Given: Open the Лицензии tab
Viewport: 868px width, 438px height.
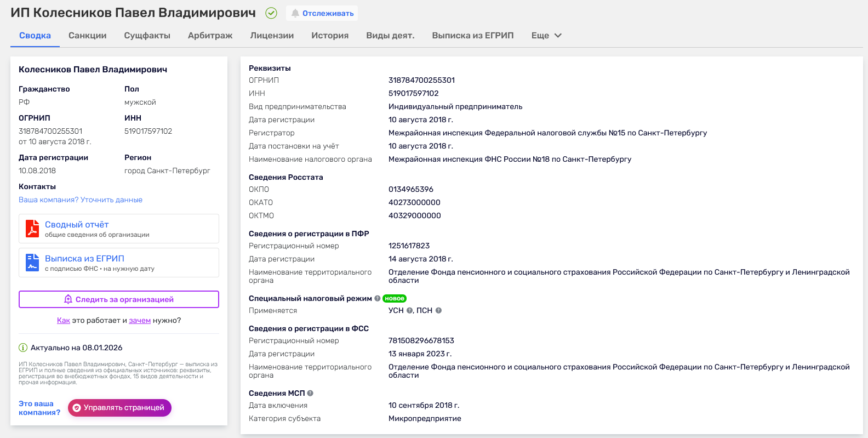Looking at the screenshot, I should (272, 36).
